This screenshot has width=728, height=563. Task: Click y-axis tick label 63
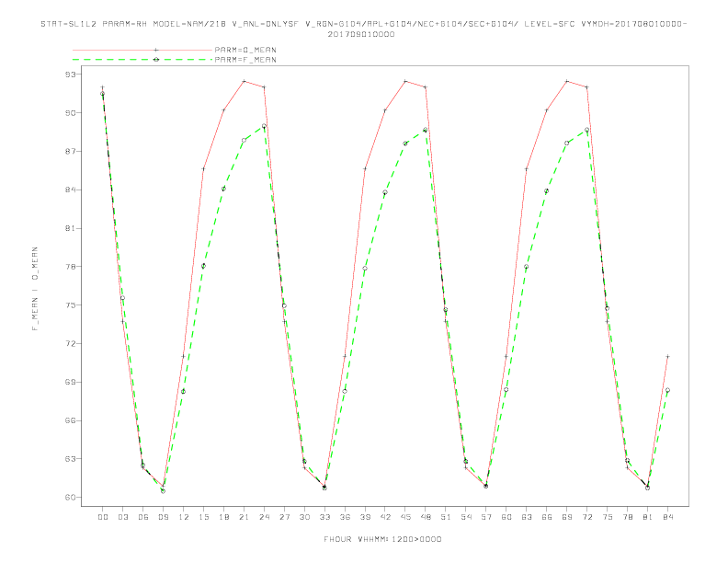point(71,459)
